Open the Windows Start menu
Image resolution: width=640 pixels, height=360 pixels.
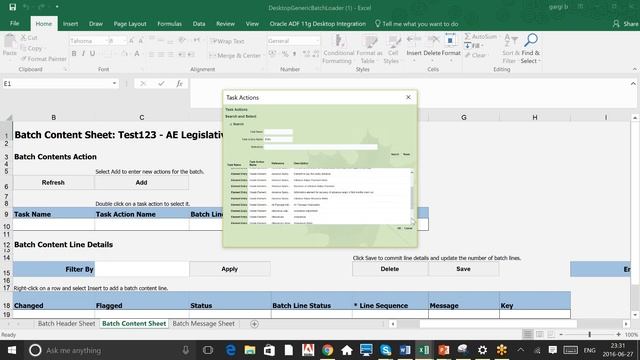(x=11, y=350)
